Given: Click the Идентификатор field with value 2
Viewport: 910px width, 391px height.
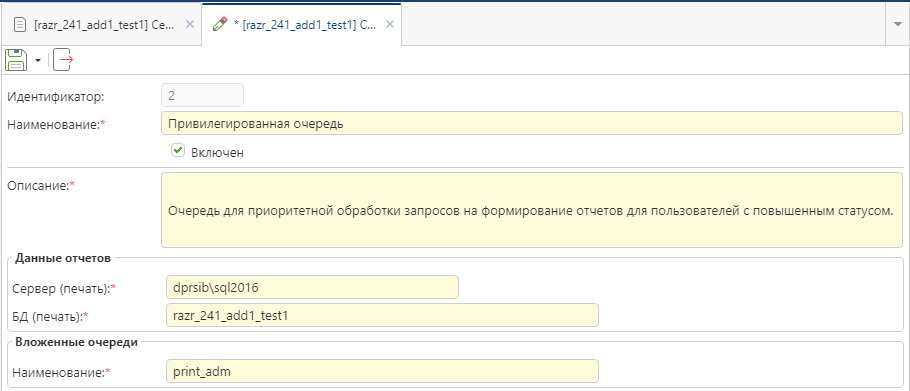Looking at the screenshot, I should tap(202, 96).
